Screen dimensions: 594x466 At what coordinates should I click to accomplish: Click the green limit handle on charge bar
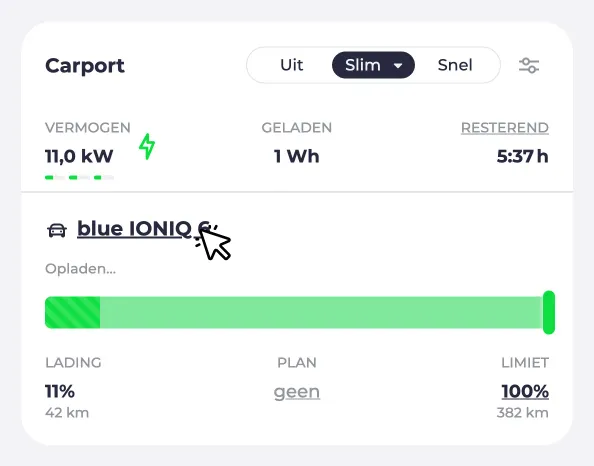tap(549, 313)
